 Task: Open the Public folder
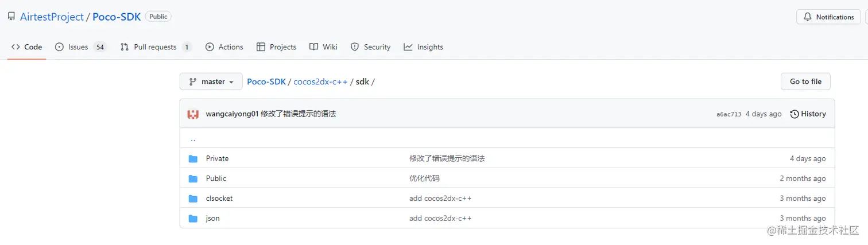coord(216,178)
